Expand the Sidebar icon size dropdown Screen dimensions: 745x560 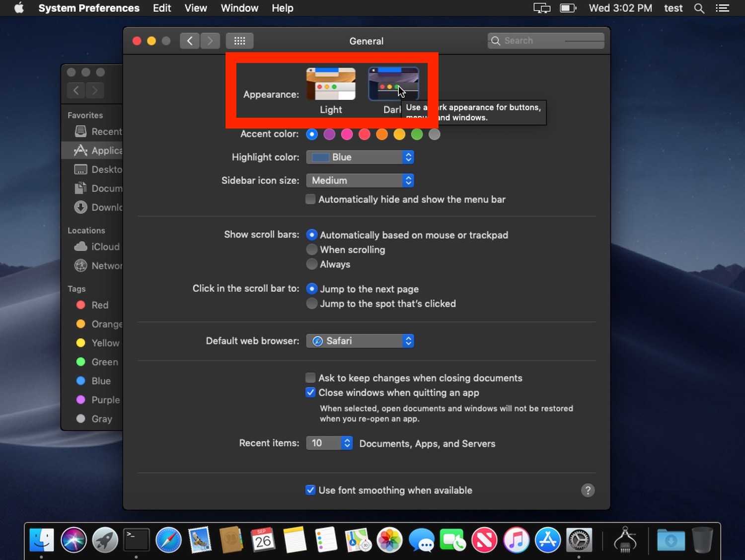(x=360, y=181)
